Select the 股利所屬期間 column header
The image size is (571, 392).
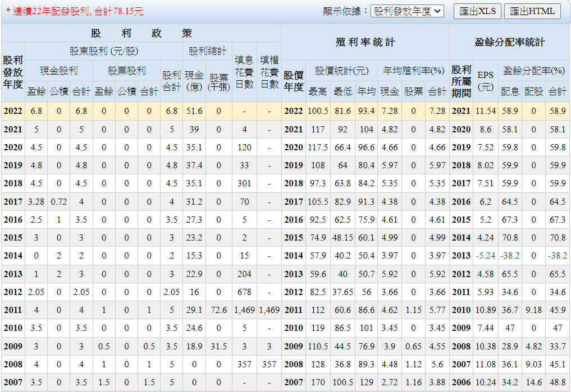[461, 81]
